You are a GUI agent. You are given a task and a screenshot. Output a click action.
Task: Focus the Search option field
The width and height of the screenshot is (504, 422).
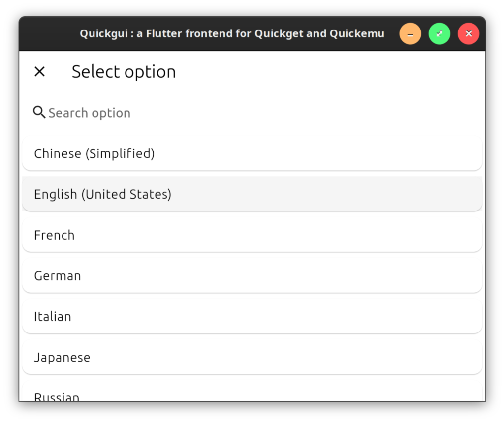point(197,113)
